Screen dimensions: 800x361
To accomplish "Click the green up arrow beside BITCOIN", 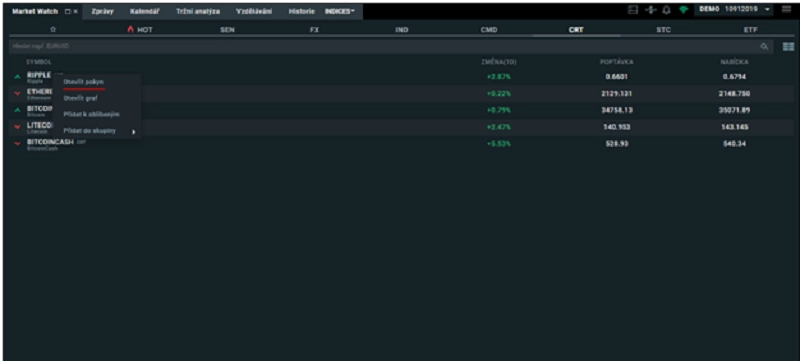I will pos(18,110).
